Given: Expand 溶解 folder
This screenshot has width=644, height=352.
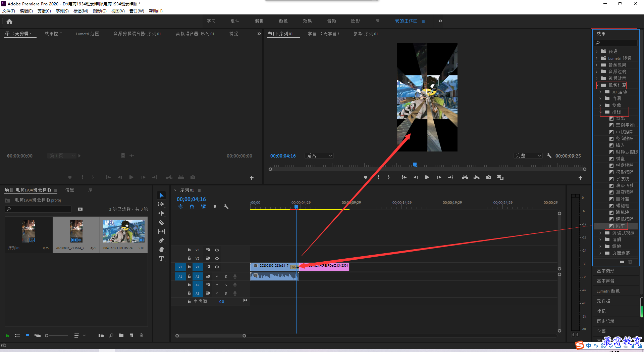Looking at the screenshot, I should [x=600, y=240].
